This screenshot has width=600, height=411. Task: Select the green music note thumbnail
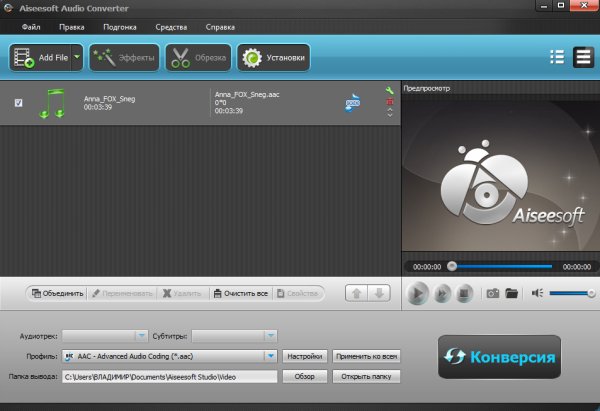coord(52,103)
